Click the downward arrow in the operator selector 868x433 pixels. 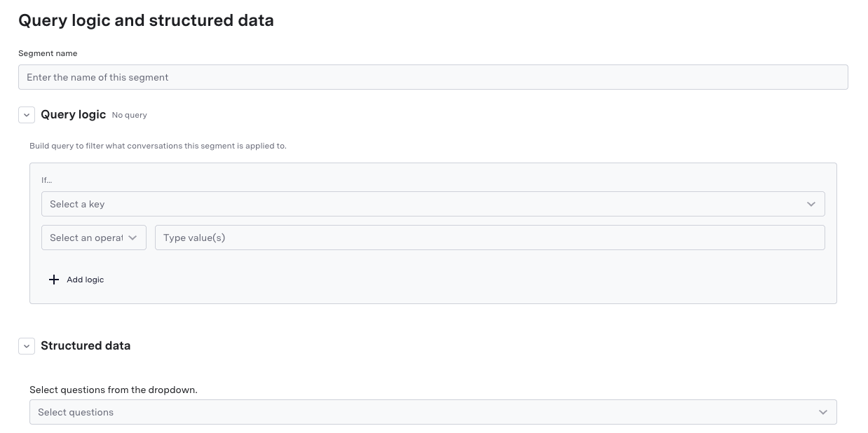click(133, 238)
